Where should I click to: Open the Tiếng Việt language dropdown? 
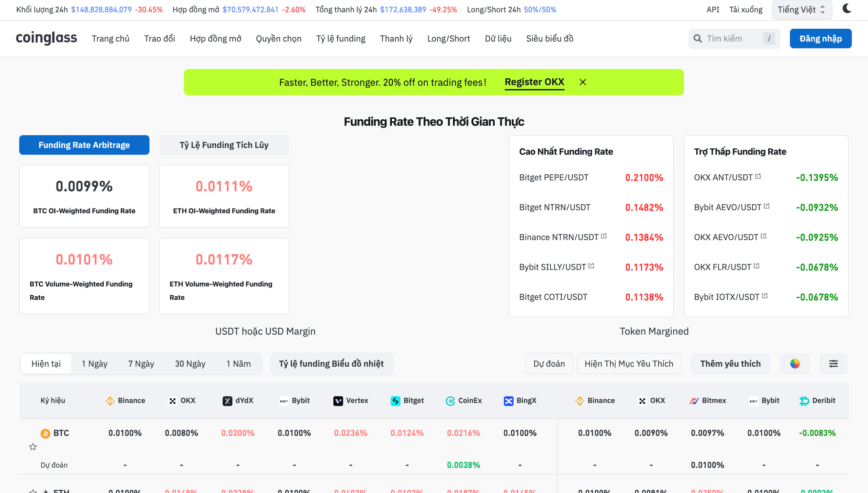pyautogui.click(x=802, y=9)
